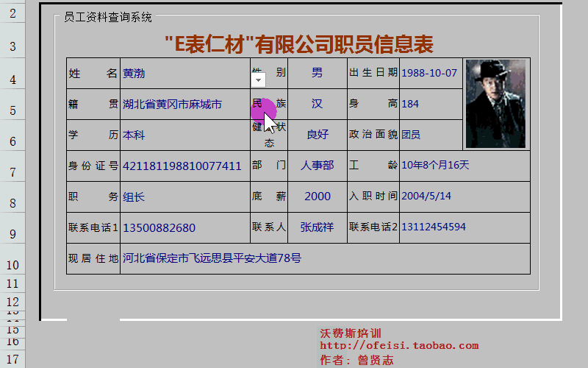588x368 pixels.
Task: Click the 底薪 label cell
Action: (x=269, y=197)
